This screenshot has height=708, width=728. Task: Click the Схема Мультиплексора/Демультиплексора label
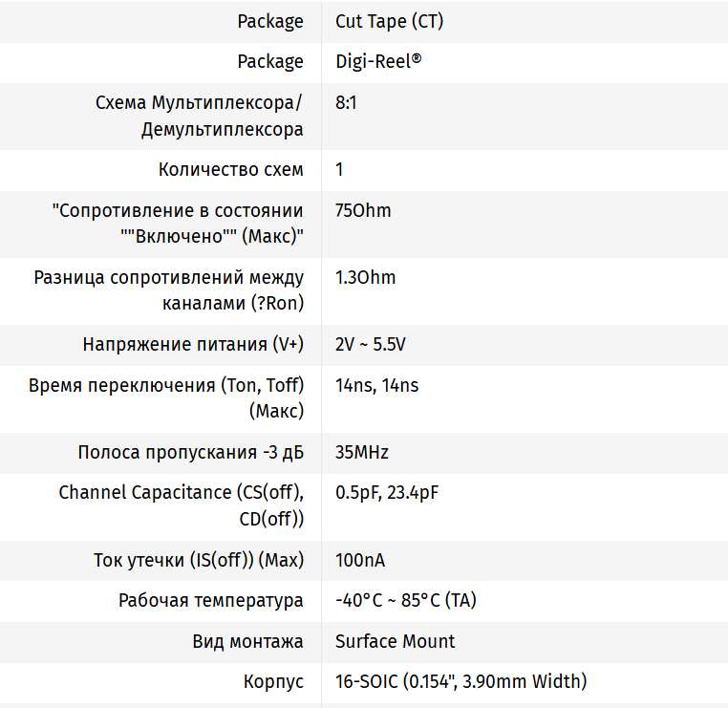tap(200, 116)
